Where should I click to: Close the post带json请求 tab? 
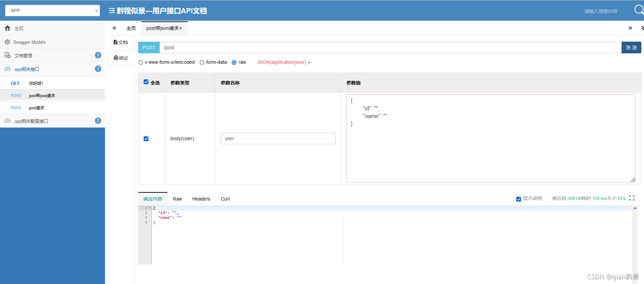(x=181, y=29)
